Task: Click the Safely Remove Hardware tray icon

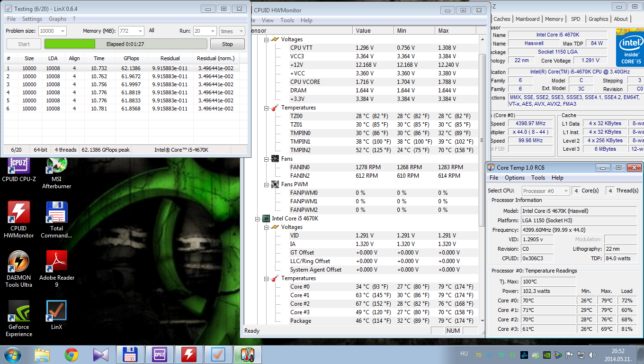Action: click(x=536, y=355)
